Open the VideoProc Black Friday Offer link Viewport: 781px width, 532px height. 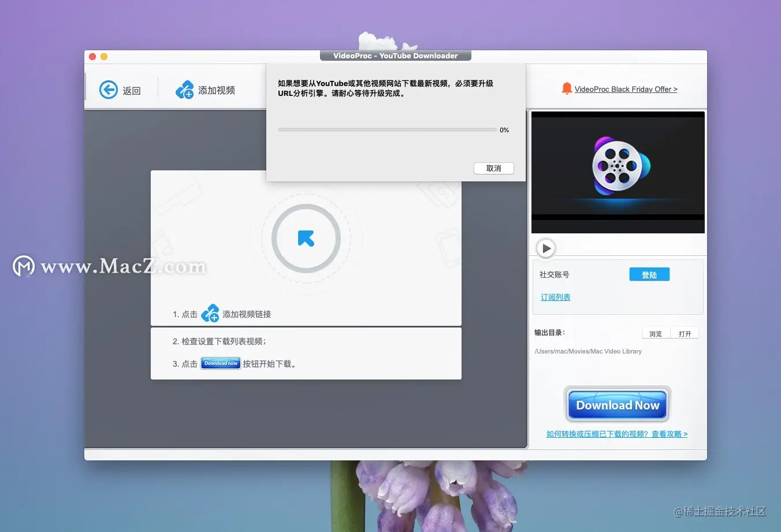pyautogui.click(x=626, y=90)
